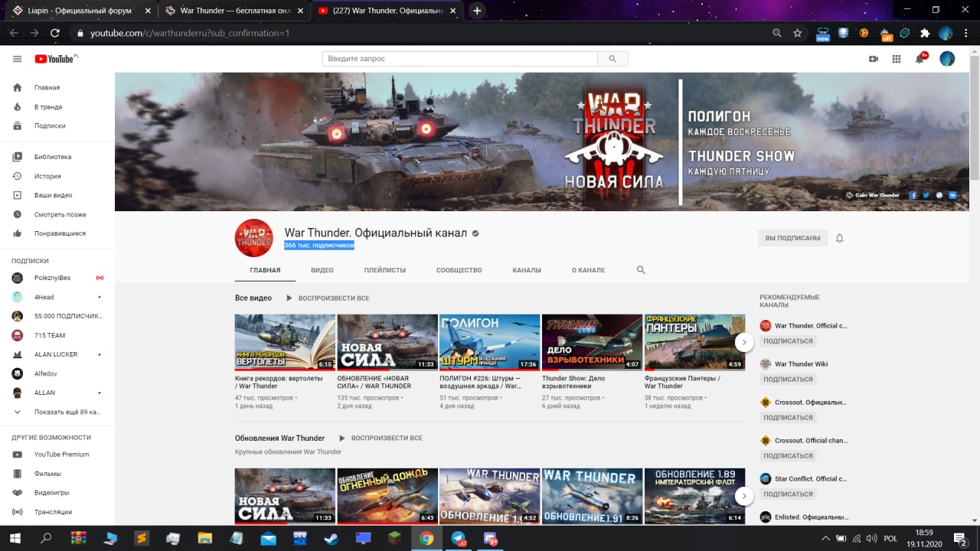Screen dimensions: 980x551
Task: Click ВЫ ПОДПИСАНЫ button
Action: (x=792, y=238)
